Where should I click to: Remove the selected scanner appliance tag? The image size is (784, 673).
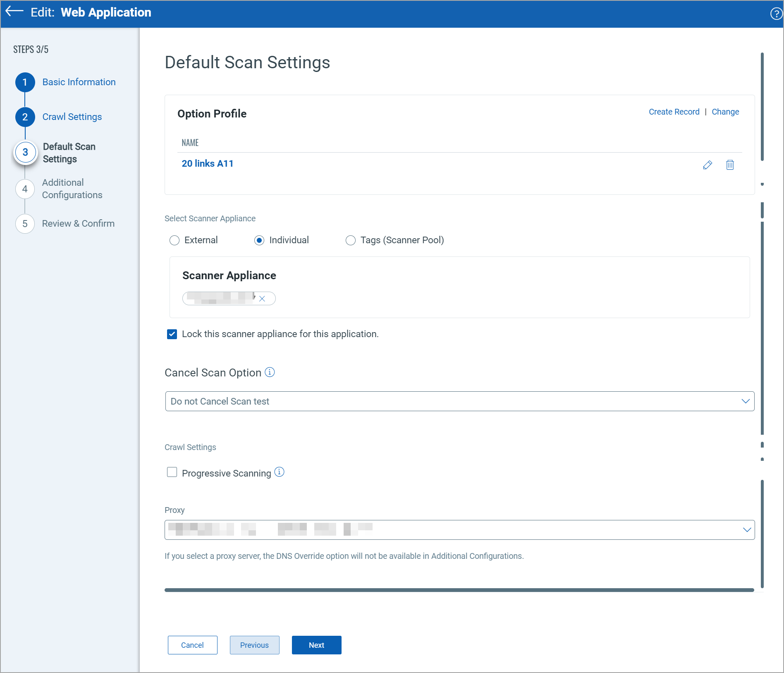[263, 298]
